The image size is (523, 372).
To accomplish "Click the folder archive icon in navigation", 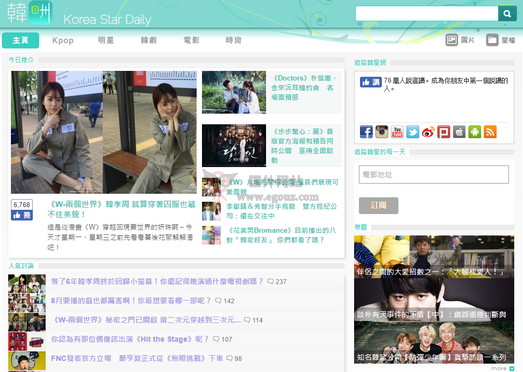I will click(x=492, y=40).
